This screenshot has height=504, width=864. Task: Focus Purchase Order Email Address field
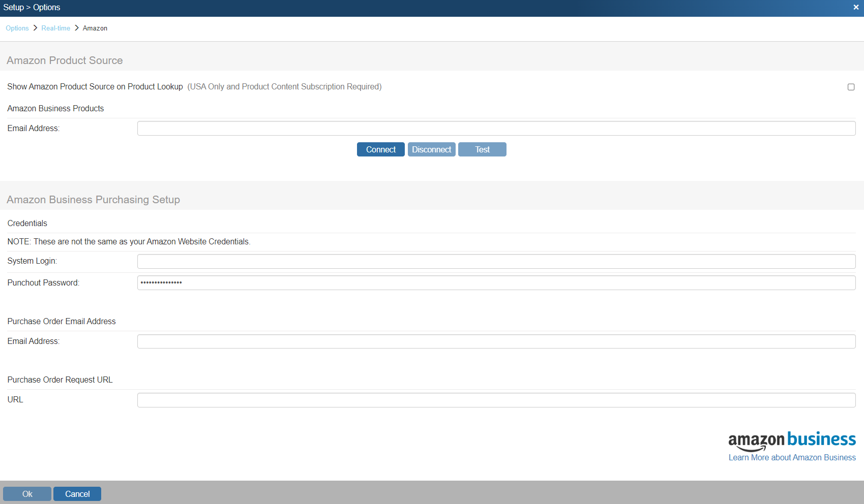(x=496, y=341)
